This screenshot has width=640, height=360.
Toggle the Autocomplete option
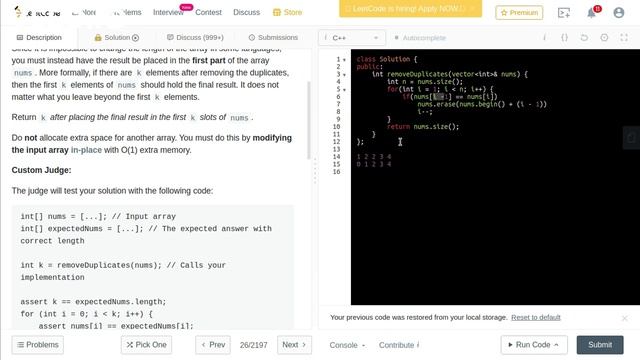(420, 38)
